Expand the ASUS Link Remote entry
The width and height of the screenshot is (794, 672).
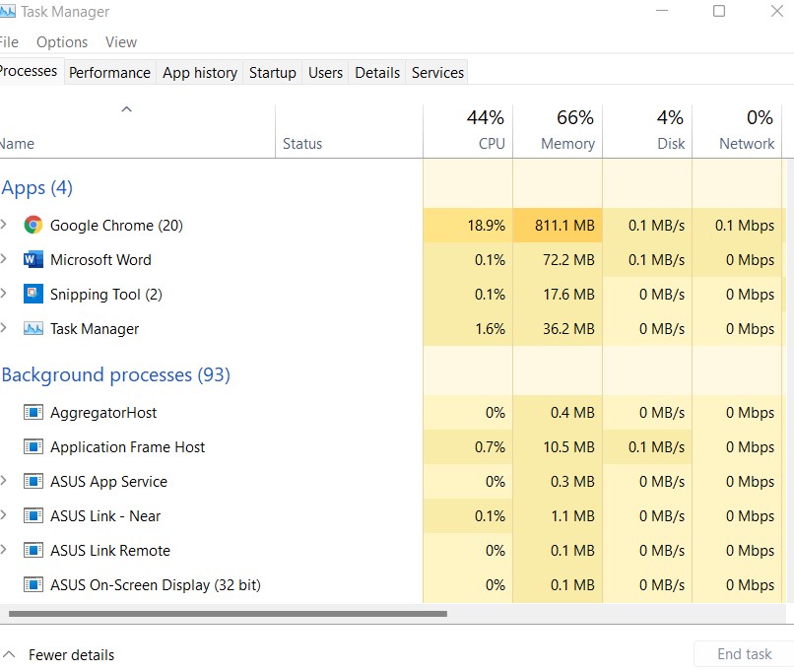pyautogui.click(x=4, y=551)
